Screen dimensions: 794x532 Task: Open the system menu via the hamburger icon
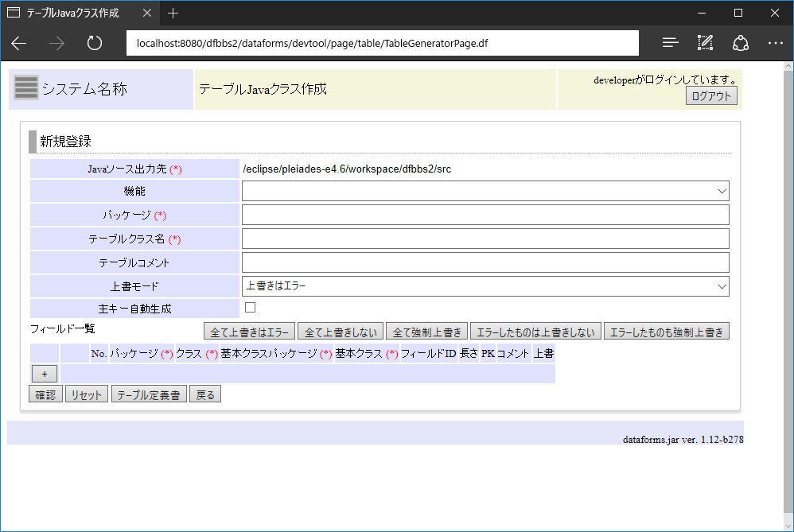point(25,87)
